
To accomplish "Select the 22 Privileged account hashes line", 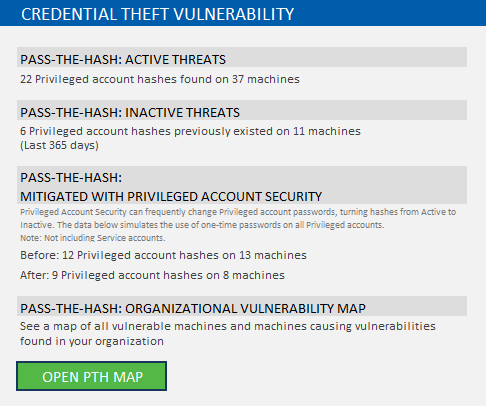I will (x=160, y=79).
